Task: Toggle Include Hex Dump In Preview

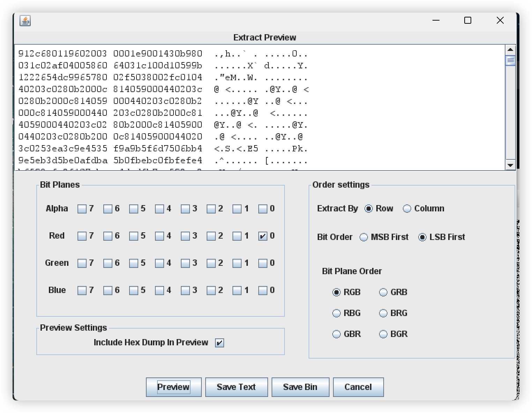Action: [x=219, y=343]
